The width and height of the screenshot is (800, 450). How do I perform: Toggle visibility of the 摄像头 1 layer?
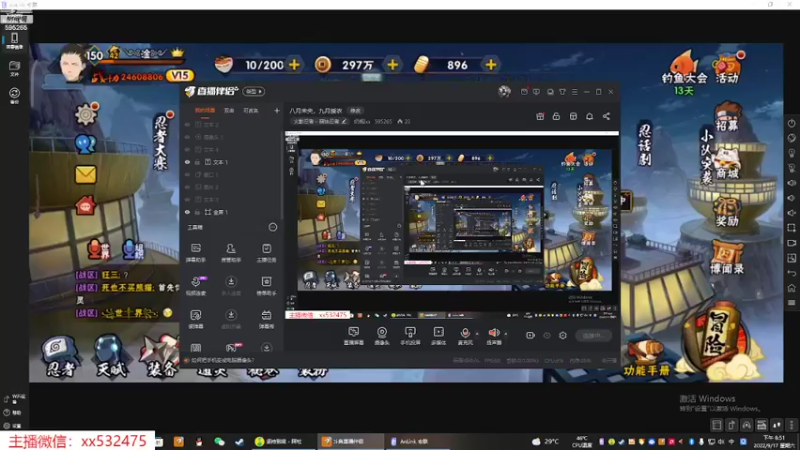187,137
